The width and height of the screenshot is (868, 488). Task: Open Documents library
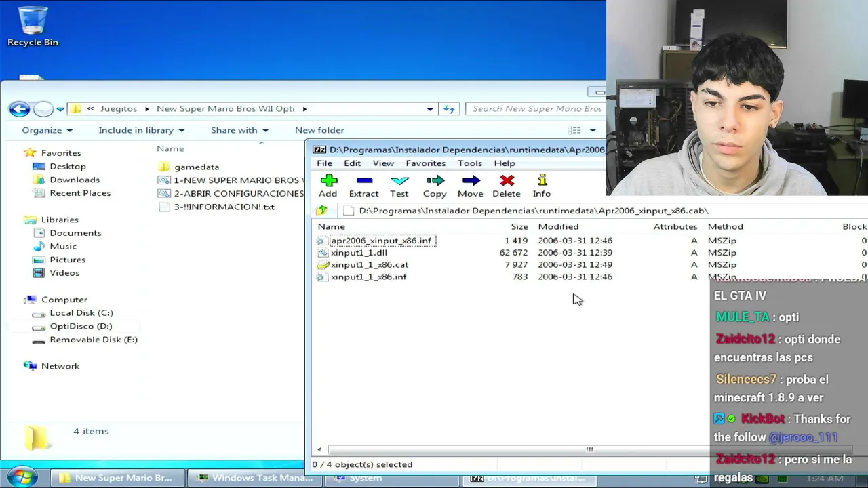tap(75, 232)
